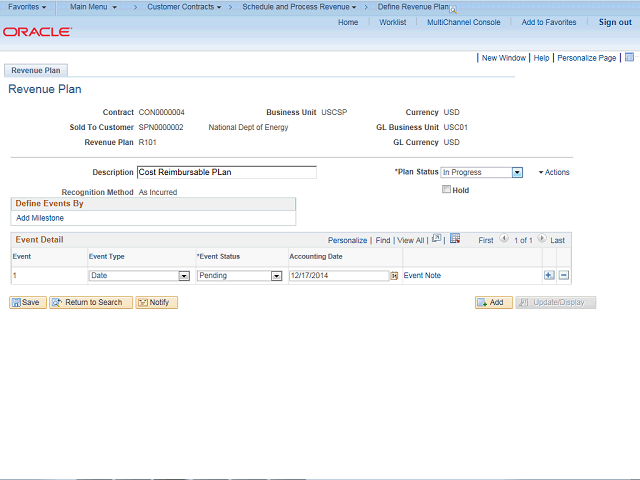
Task: Click Find link in Event Detail
Action: click(383, 240)
